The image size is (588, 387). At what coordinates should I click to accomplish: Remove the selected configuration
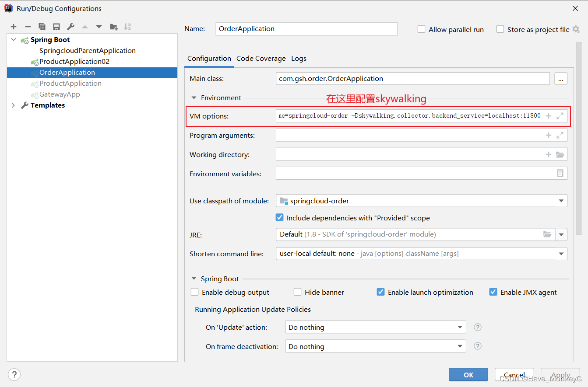tap(28, 27)
